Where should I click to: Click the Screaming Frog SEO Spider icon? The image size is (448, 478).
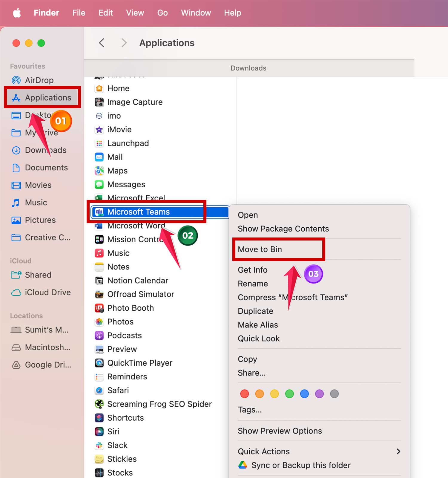point(99,404)
